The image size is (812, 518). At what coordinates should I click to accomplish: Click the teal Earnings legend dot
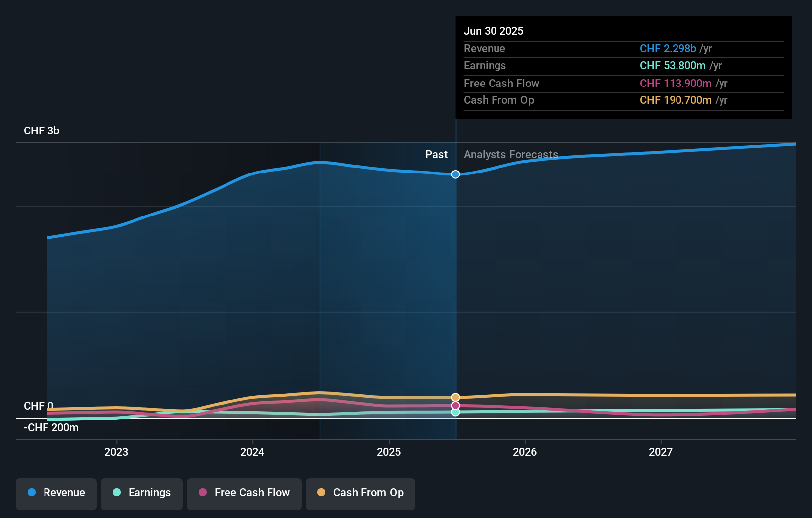click(x=116, y=493)
